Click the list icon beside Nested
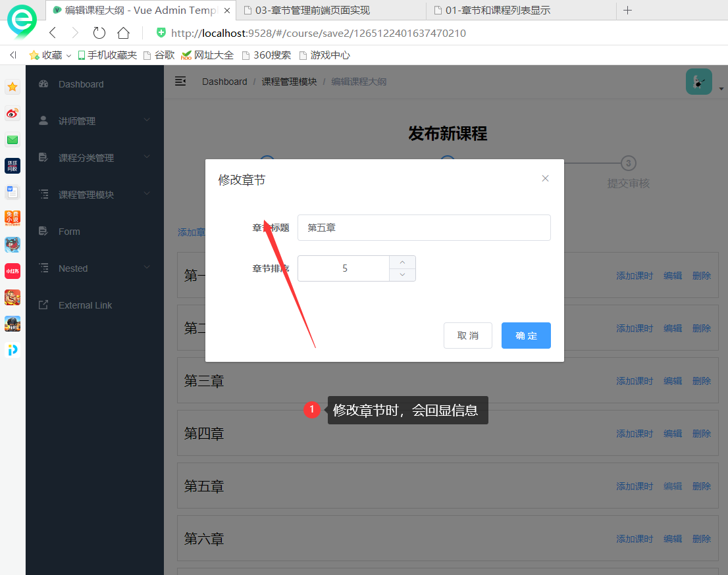Image resolution: width=728 pixels, height=575 pixels. (x=42, y=268)
